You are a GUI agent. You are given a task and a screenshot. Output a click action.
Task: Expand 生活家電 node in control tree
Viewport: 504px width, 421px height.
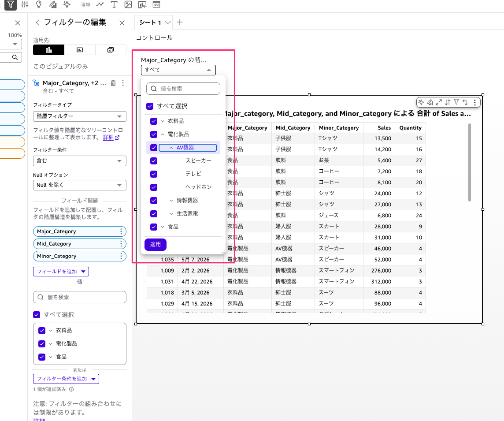click(x=171, y=213)
